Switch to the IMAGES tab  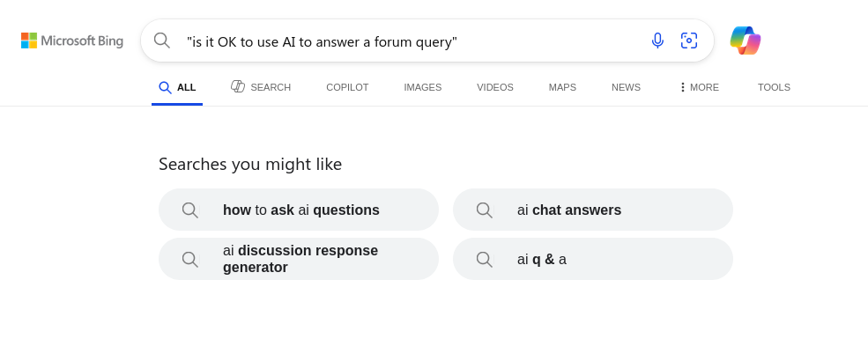(422, 87)
